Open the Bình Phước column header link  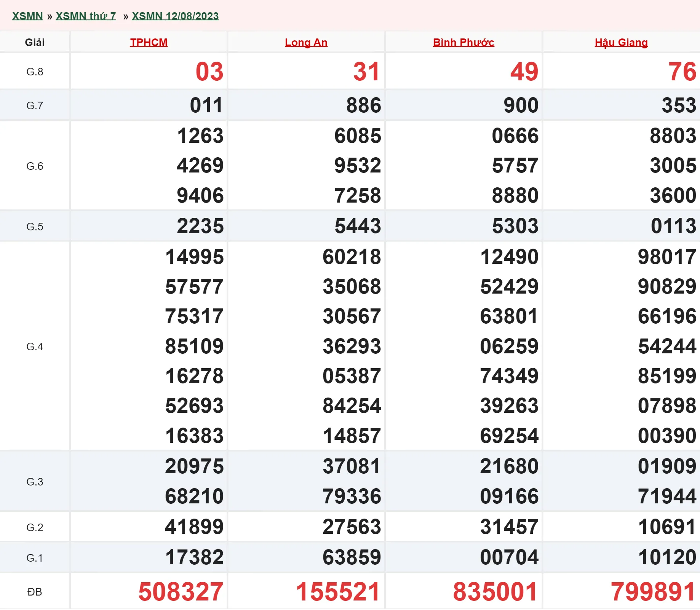pos(463,42)
